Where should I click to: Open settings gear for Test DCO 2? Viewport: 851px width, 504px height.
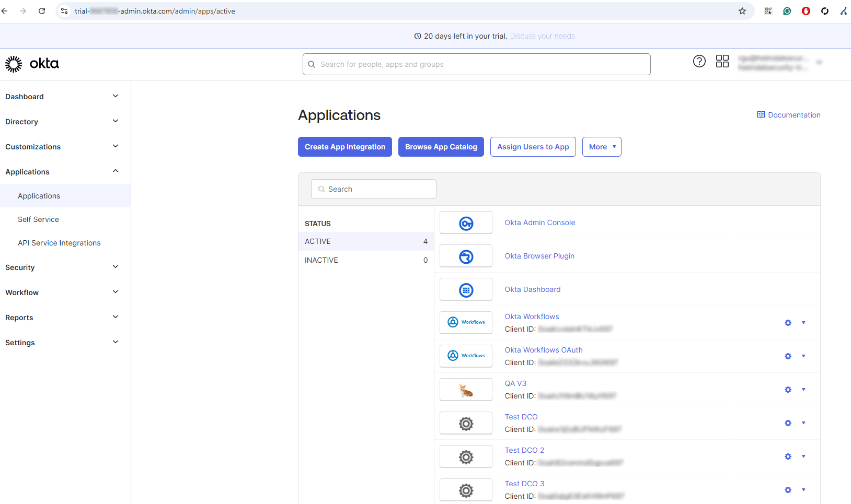[x=788, y=456]
